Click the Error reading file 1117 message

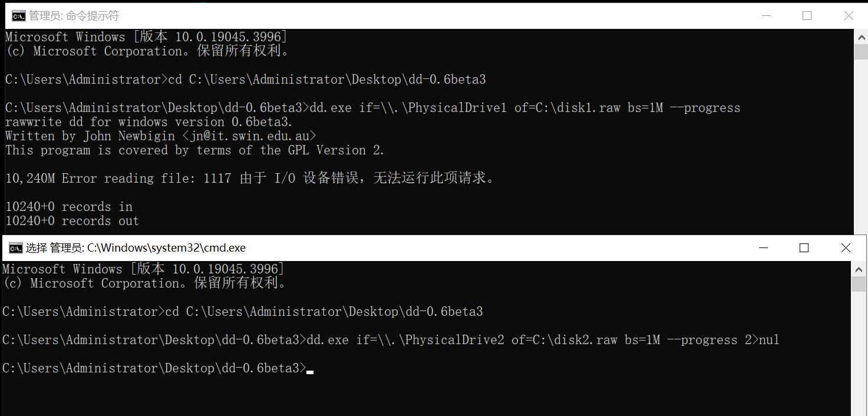(250, 178)
